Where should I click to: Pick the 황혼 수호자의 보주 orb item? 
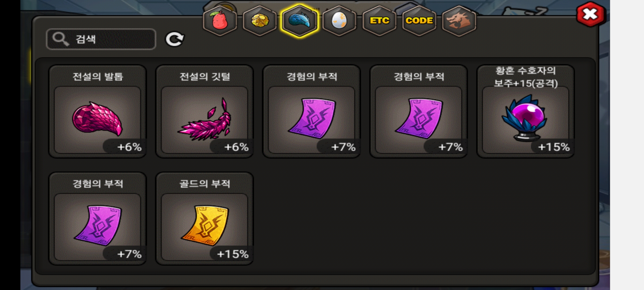(525, 111)
